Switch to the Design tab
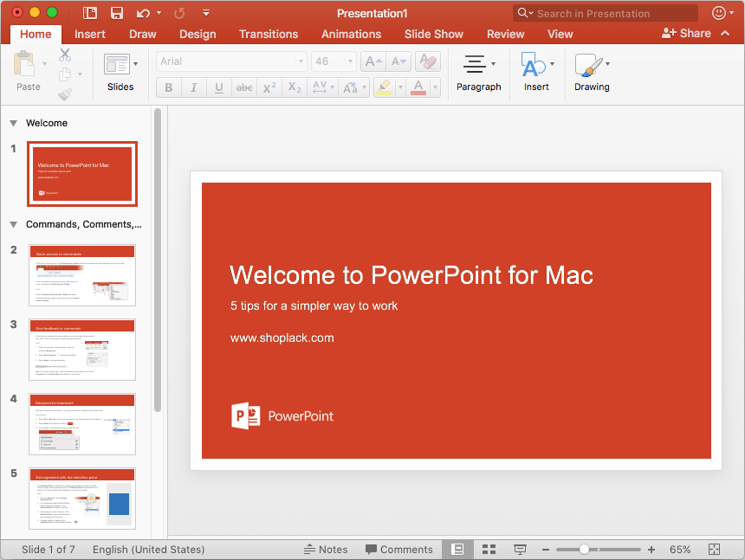Viewport: 745px width, 560px height. pyautogui.click(x=198, y=34)
